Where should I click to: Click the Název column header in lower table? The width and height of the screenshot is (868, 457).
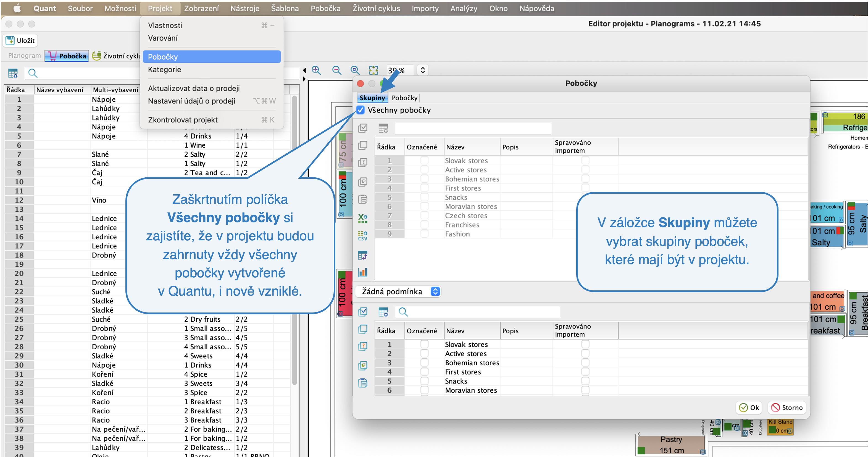click(472, 331)
